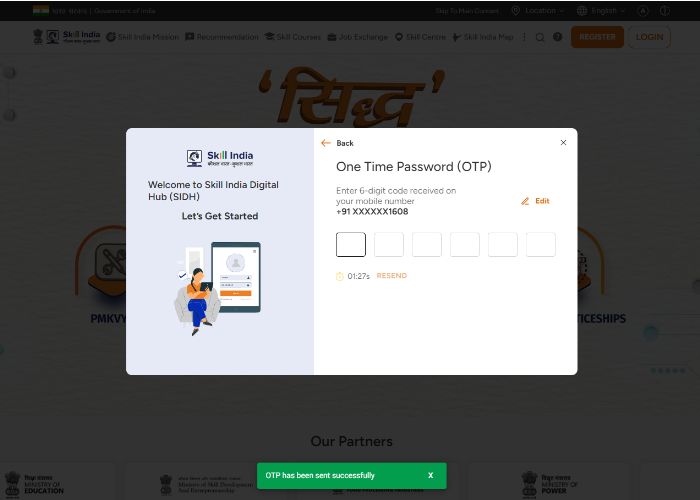This screenshot has height=500, width=700.
Task: Expand the Location dropdown
Action: (x=538, y=11)
